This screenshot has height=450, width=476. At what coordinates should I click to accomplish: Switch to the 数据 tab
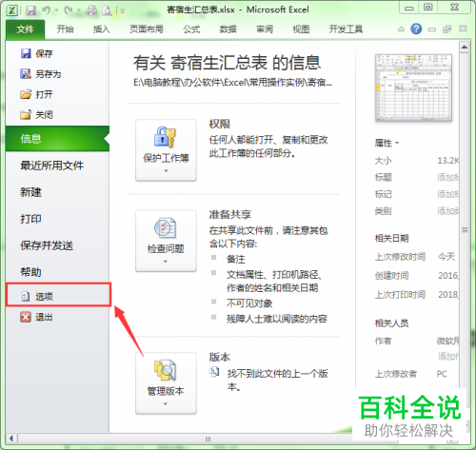[x=228, y=29]
